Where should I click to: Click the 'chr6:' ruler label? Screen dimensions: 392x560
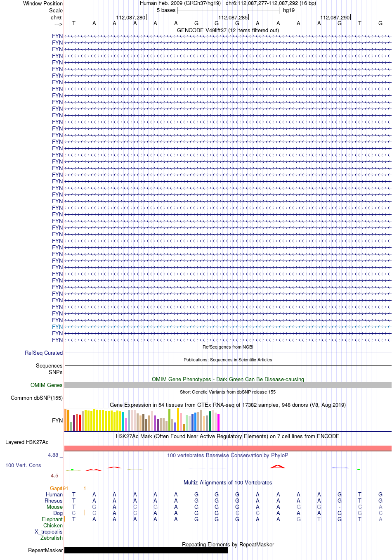pyautogui.click(x=57, y=17)
